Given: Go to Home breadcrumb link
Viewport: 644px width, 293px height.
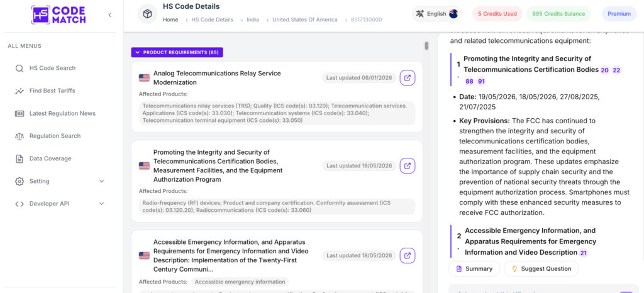Looking at the screenshot, I should pyautogui.click(x=170, y=19).
